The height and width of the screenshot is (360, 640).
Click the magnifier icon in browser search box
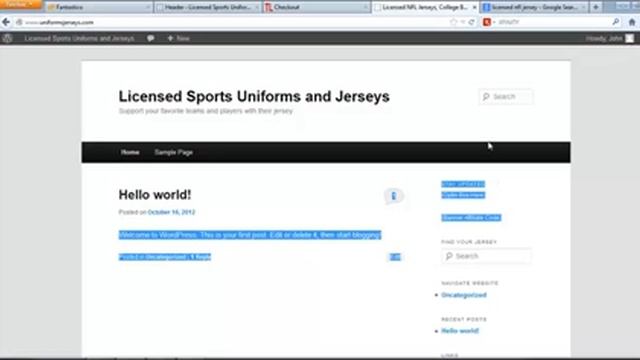point(616,22)
